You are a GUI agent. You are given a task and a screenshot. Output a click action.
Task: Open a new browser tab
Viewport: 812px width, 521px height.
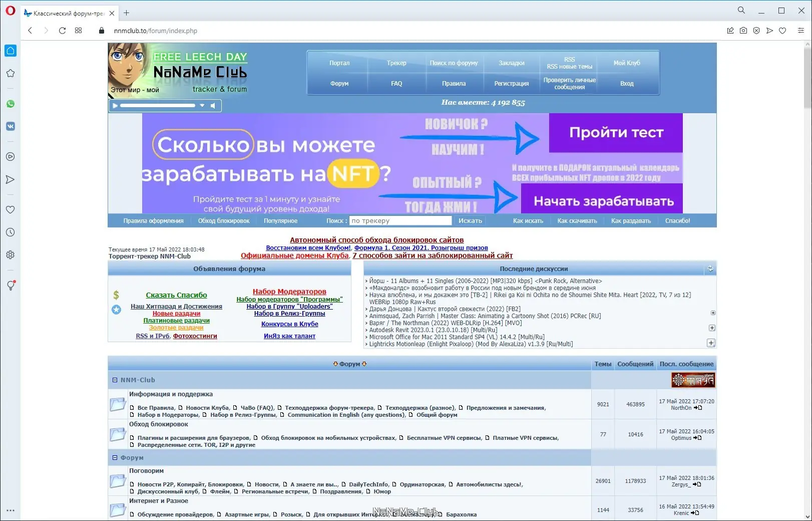pyautogui.click(x=126, y=13)
